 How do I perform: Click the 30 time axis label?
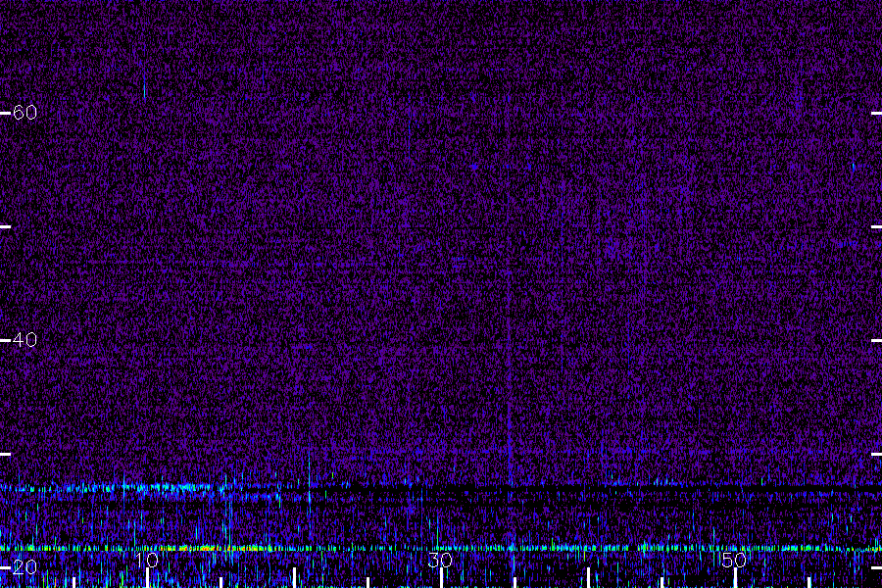point(440,560)
